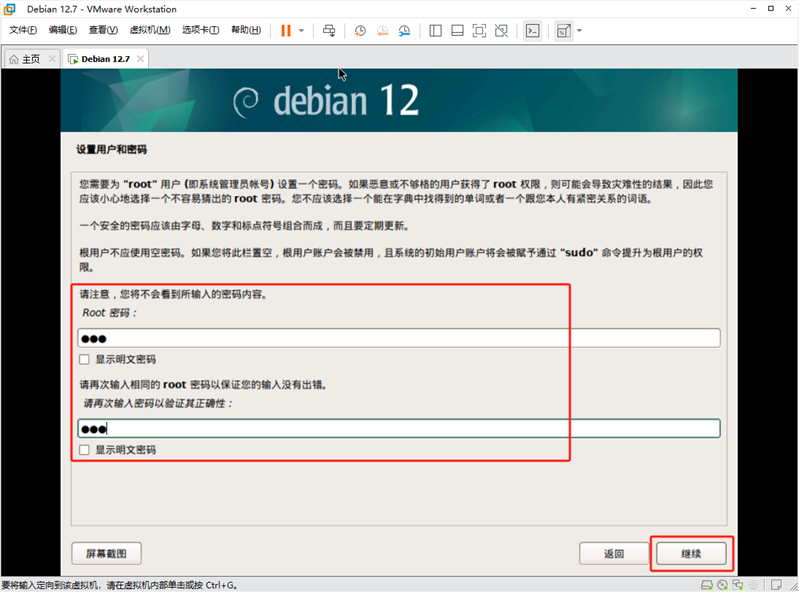Click the Debian swirl logo in the installer banner
This screenshot has height=592, width=799.
tap(246, 102)
